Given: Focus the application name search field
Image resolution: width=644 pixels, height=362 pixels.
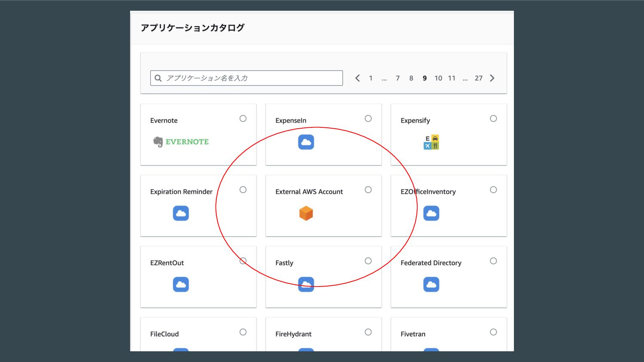Looking at the screenshot, I should pyautogui.click(x=246, y=78).
